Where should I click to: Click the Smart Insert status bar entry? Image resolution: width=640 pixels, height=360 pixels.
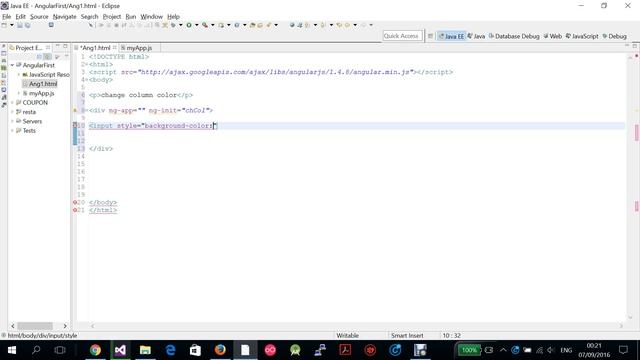tap(407, 336)
